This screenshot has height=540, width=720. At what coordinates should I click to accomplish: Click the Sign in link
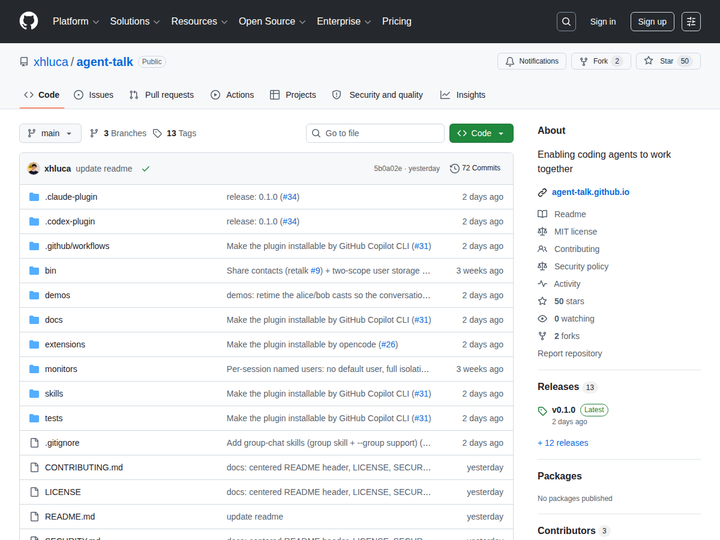603,22
